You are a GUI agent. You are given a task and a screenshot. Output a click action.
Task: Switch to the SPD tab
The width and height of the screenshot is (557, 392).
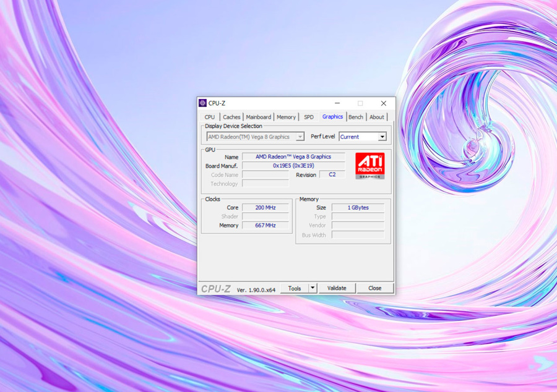[309, 117]
